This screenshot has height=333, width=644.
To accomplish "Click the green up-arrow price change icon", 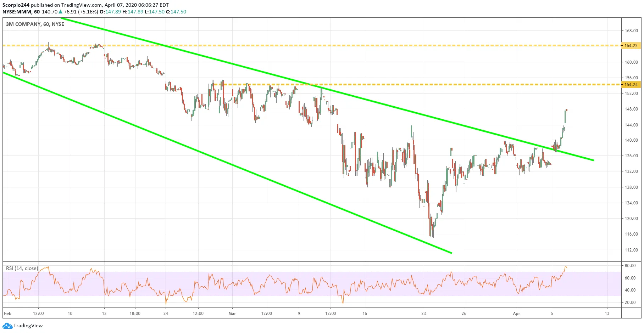I will (x=61, y=12).
